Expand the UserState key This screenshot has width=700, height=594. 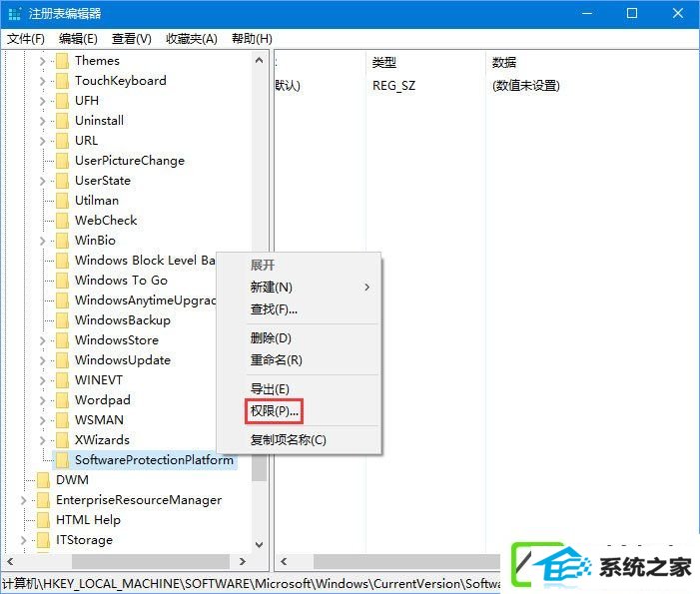click(42, 181)
